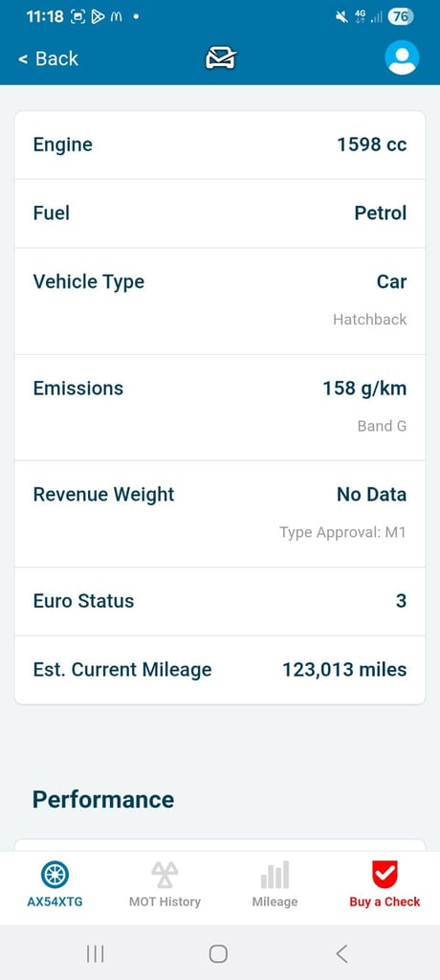Select the Engine 1598 cc row
The width and height of the screenshot is (440, 980).
click(x=220, y=145)
